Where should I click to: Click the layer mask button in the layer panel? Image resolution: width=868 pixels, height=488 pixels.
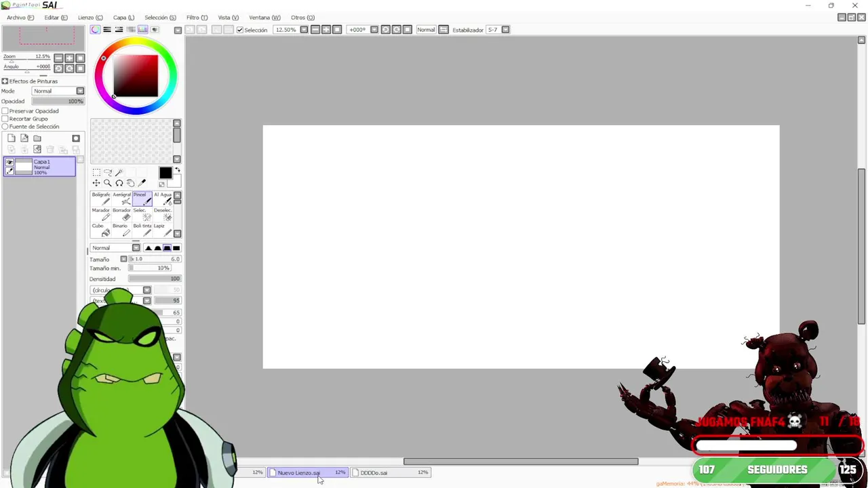(x=76, y=138)
